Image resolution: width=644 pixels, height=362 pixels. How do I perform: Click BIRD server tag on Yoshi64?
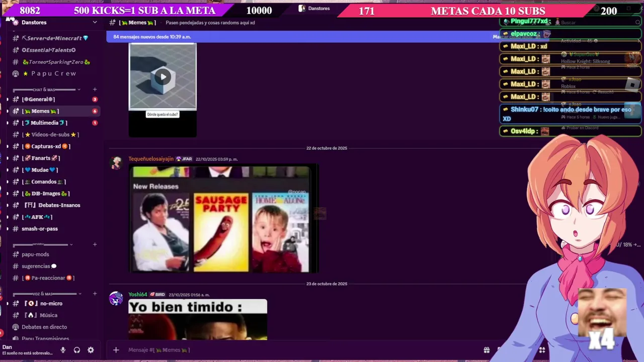pyautogui.click(x=157, y=295)
